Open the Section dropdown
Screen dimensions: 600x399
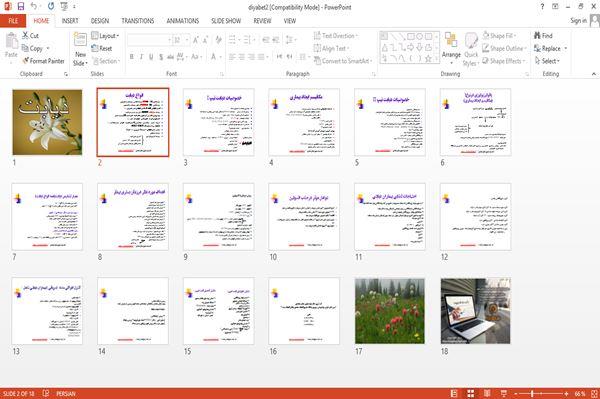coord(106,61)
